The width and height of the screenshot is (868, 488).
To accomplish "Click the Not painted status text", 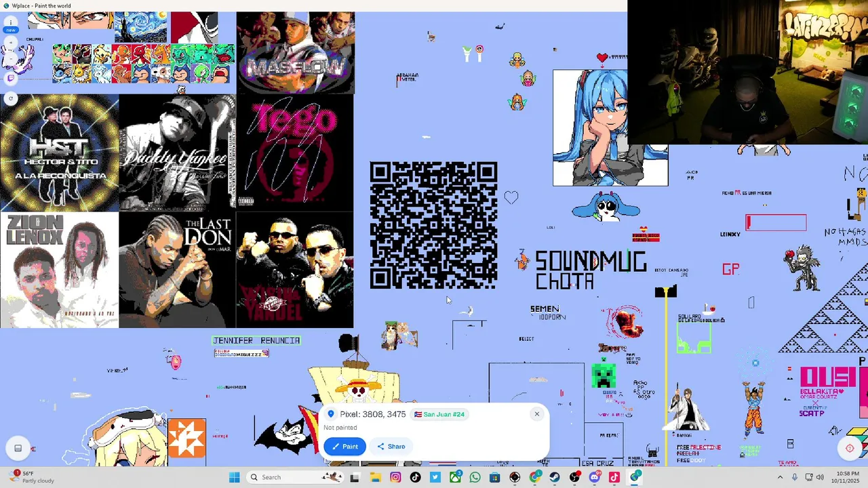I will click(x=340, y=428).
